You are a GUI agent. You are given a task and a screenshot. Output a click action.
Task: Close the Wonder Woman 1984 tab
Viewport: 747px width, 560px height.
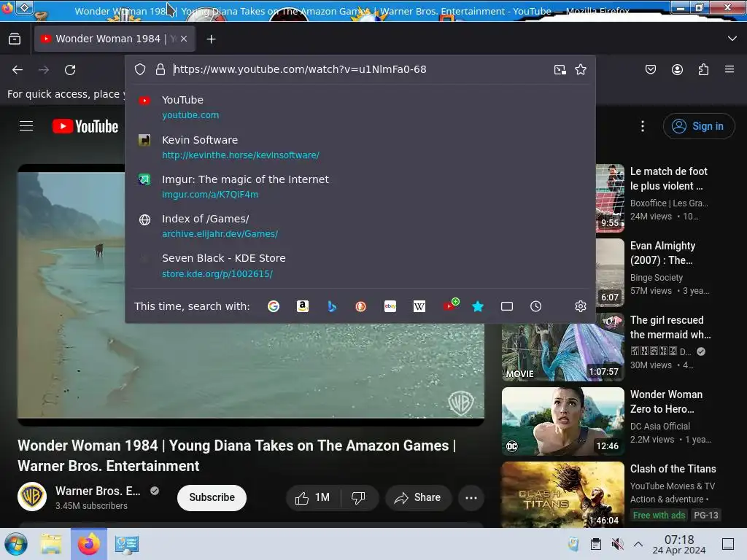pos(184,39)
